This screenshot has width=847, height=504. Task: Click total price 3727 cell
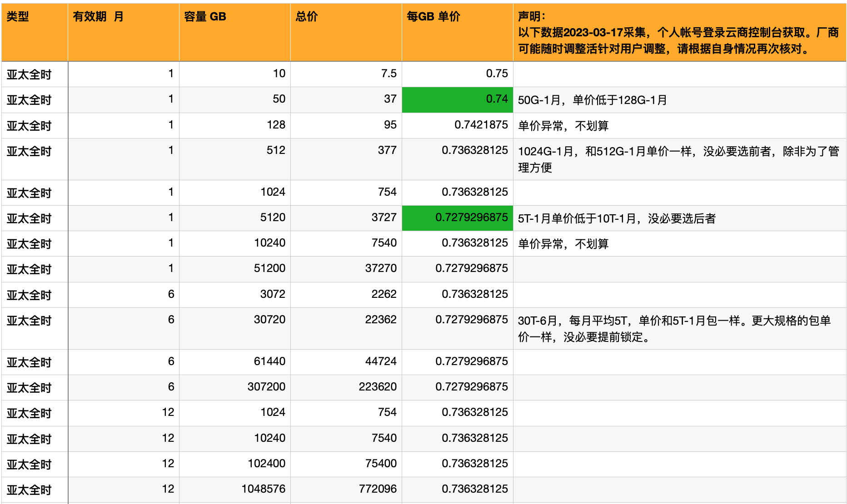[x=346, y=218]
